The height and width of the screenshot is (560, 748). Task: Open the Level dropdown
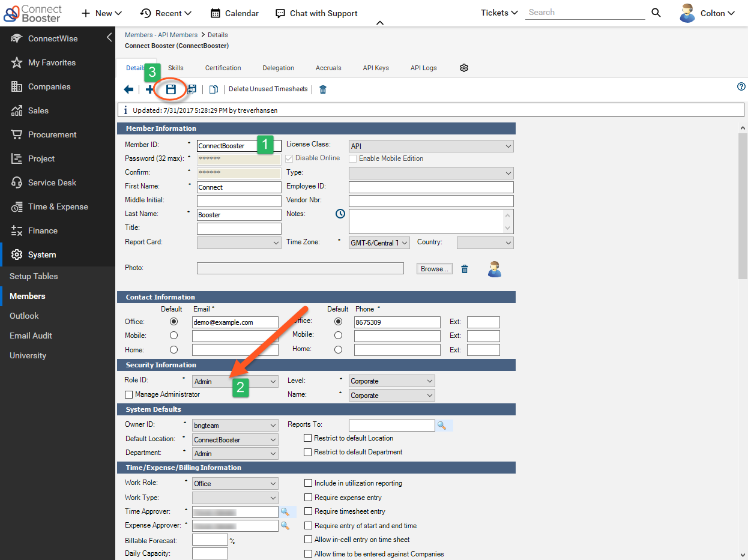(x=392, y=381)
